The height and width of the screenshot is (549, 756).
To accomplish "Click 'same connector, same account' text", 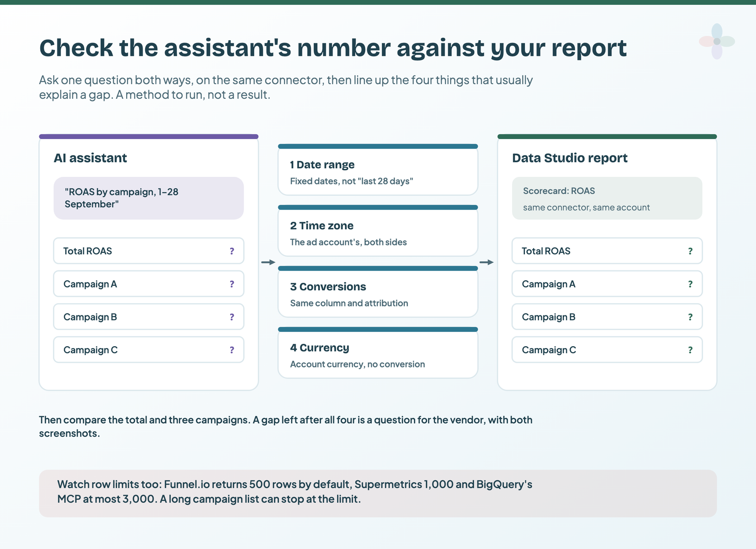I will coord(586,208).
